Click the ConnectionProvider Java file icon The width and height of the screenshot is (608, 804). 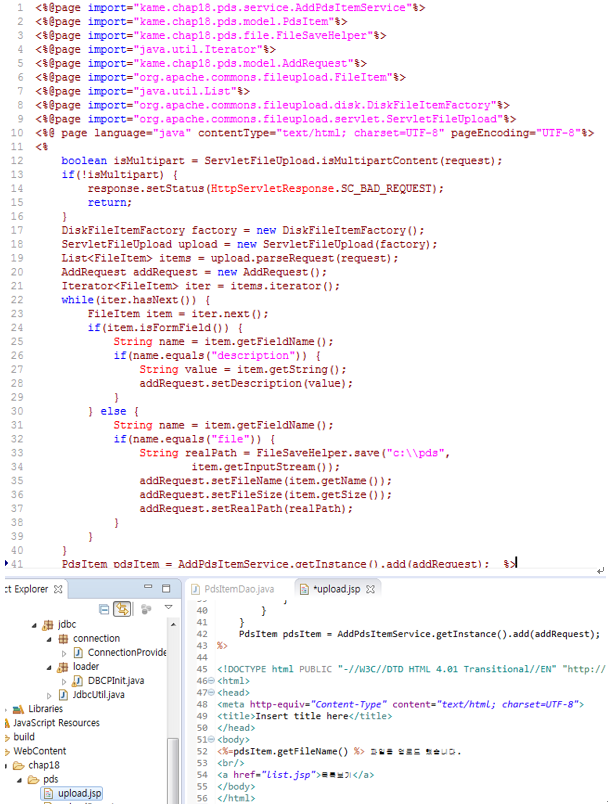78,653
